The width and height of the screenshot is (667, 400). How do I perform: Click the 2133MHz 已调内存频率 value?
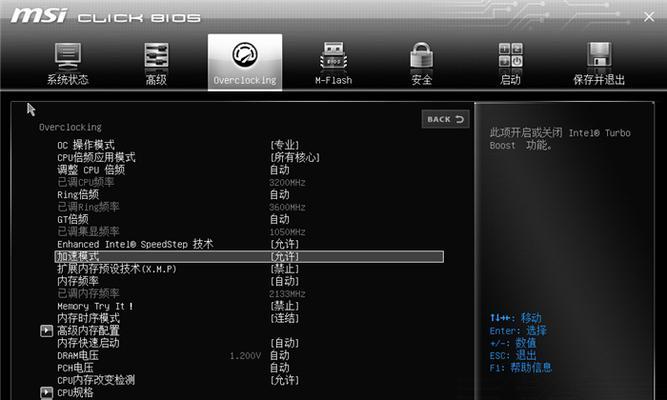point(287,294)
